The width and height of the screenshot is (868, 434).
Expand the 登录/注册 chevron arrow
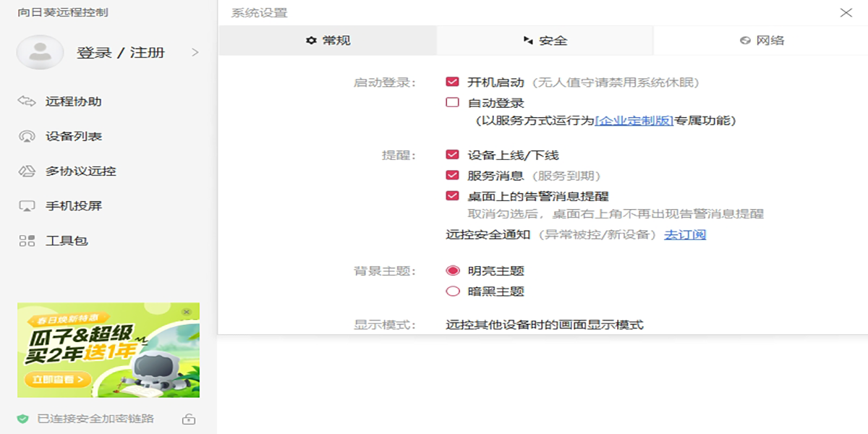(x=195, y=52)
